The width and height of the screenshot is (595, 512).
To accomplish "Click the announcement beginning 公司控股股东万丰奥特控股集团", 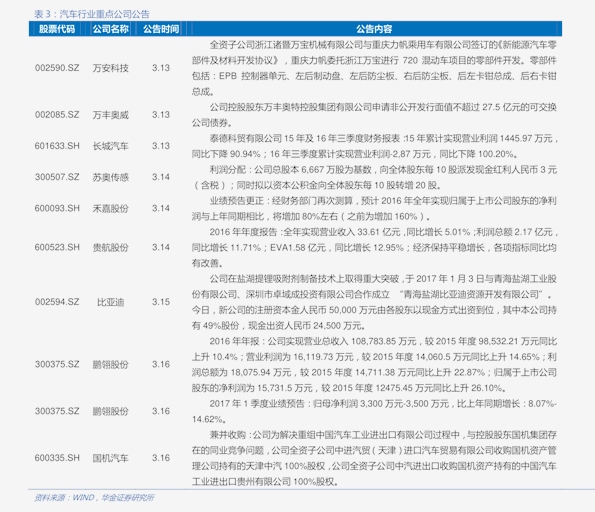I will click(x=374, y=115).
